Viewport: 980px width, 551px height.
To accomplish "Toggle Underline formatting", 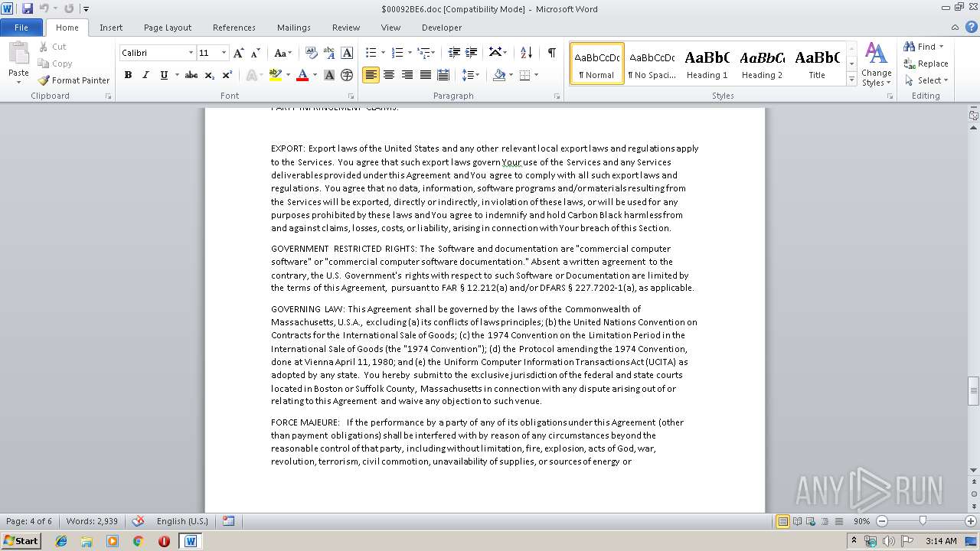I will pyautogui.click(x=163, y=75).
